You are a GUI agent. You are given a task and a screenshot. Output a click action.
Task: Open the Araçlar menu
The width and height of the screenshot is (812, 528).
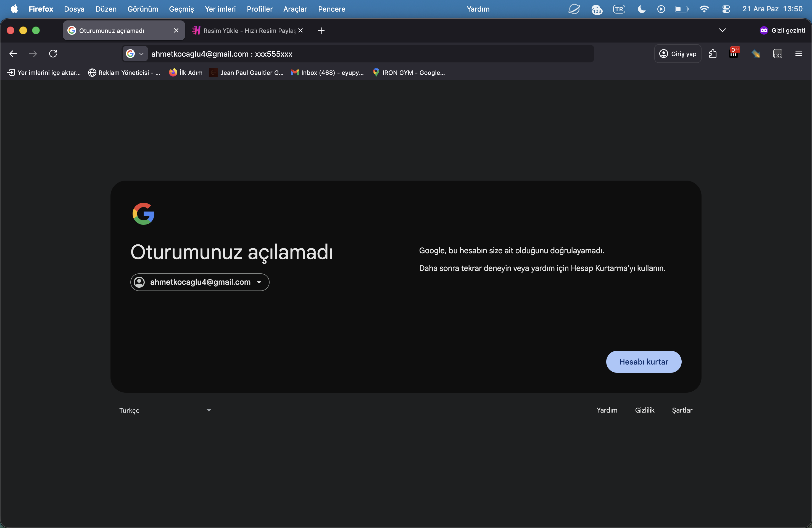tap(295, 9)
